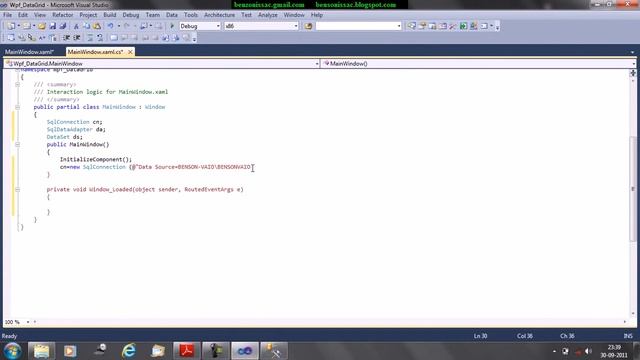
Task: Click the Decrease Line Indent icon
Action: click(66, 38)
